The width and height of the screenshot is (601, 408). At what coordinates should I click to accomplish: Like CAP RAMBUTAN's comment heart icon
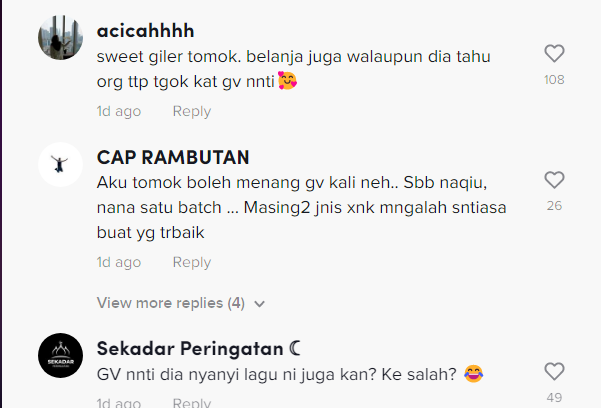click(x=554, y=180)
